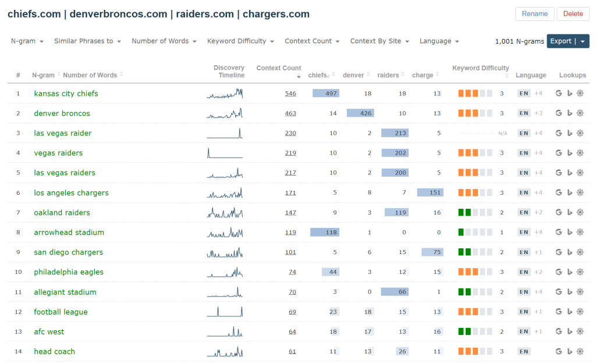
Task: Open Bing lookup for allegiant stadium
Action: click(569, 292)
